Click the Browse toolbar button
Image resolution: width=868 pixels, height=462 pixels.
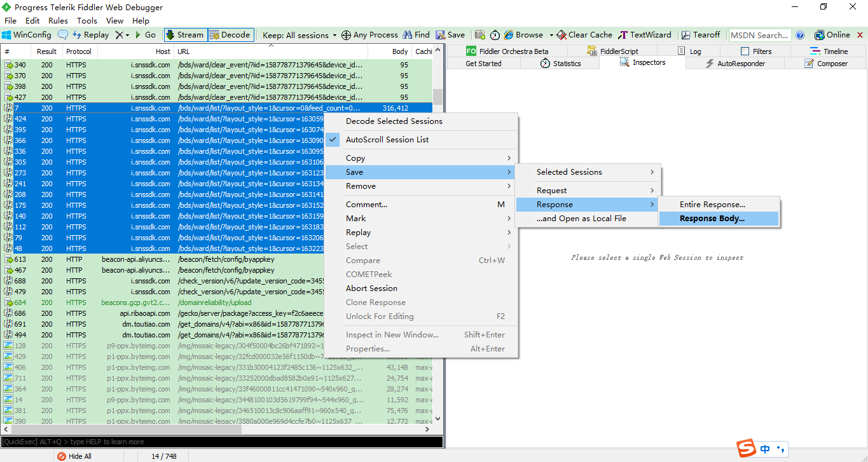523,35
